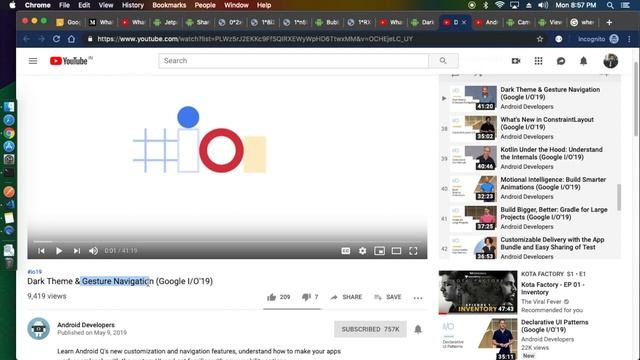Switch to the Jetp browser tab
This screenshot has height=360, width=640.
(x=165, y=22)
